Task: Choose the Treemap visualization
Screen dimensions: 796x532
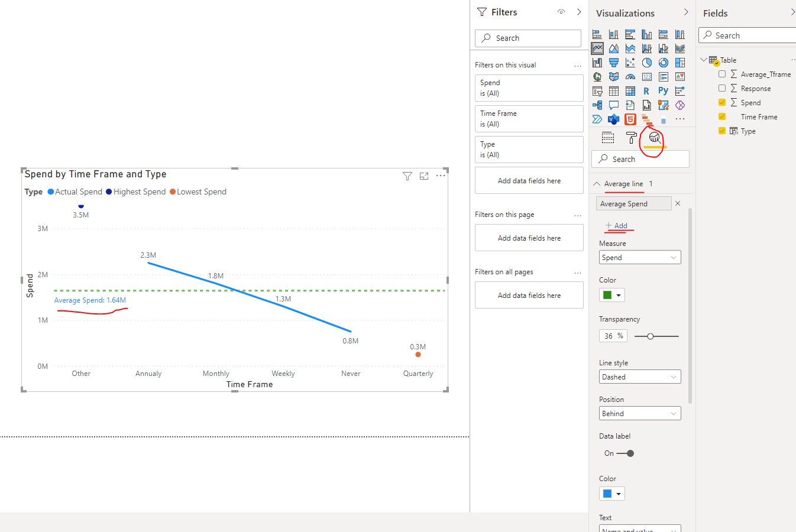Action: click(680, 63)
